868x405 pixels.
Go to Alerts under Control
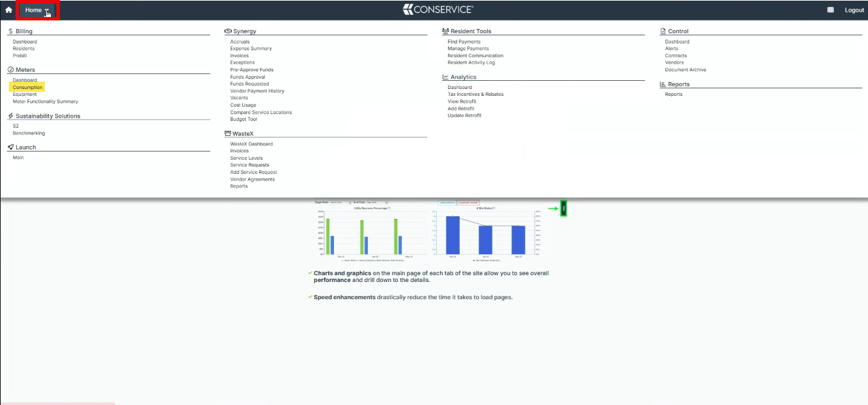(x=672, y=49)
